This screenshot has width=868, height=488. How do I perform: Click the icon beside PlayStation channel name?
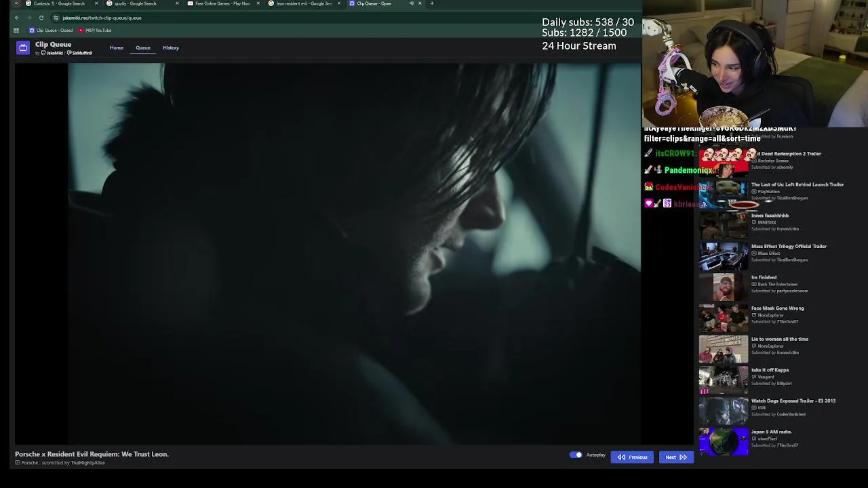(754, 192)
